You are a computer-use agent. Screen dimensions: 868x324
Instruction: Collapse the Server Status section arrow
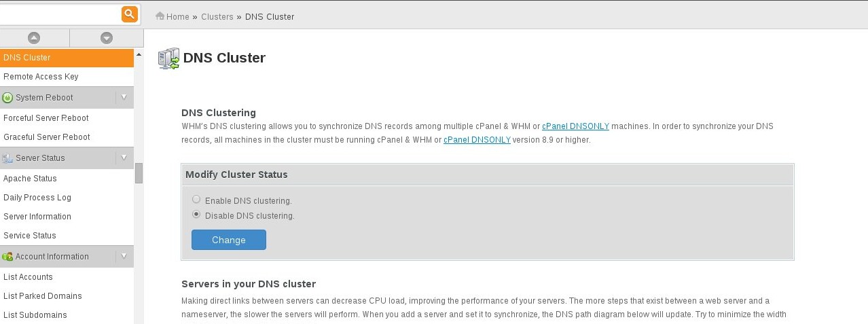coord(124,158)
